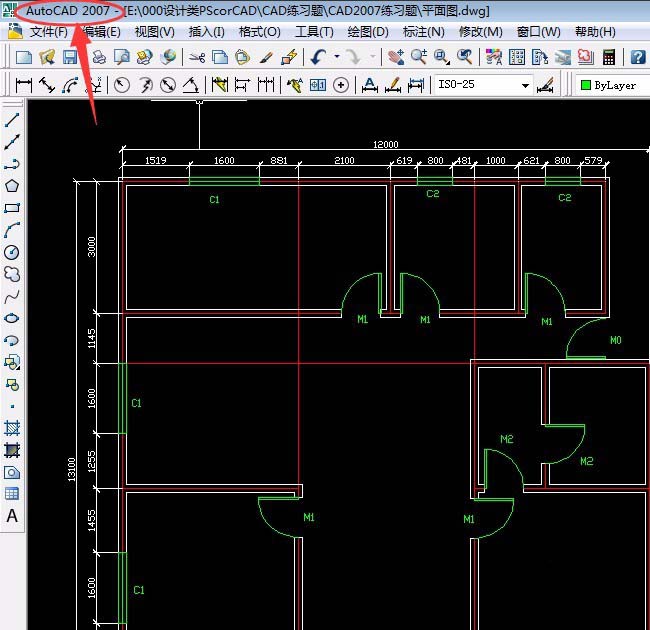650x630 pixels.
Task: Open the DesignCenter icon
Action: click(517, 57)
